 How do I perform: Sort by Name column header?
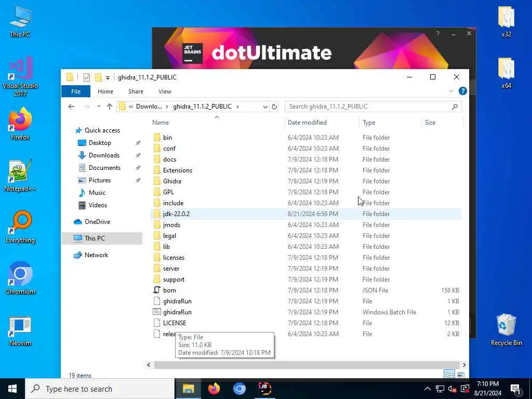217,123
